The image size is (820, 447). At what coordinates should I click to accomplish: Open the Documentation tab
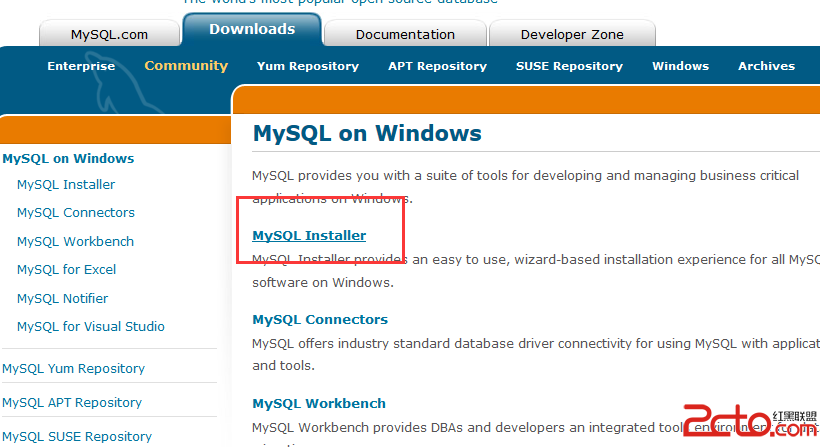click(405, 35)
